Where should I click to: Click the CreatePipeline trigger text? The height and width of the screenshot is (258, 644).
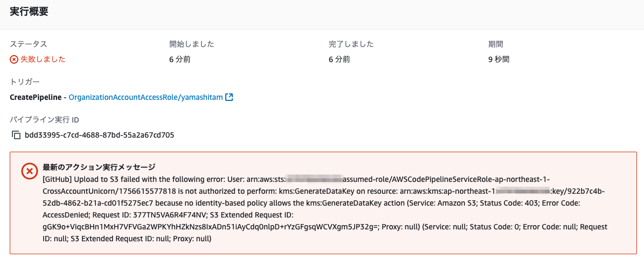36,98
